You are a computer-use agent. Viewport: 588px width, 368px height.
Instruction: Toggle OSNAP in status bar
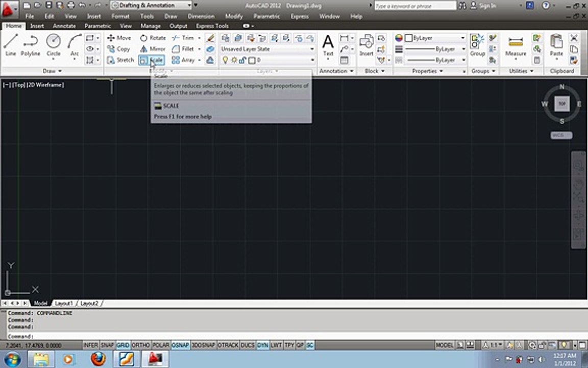tap(180, 345)
